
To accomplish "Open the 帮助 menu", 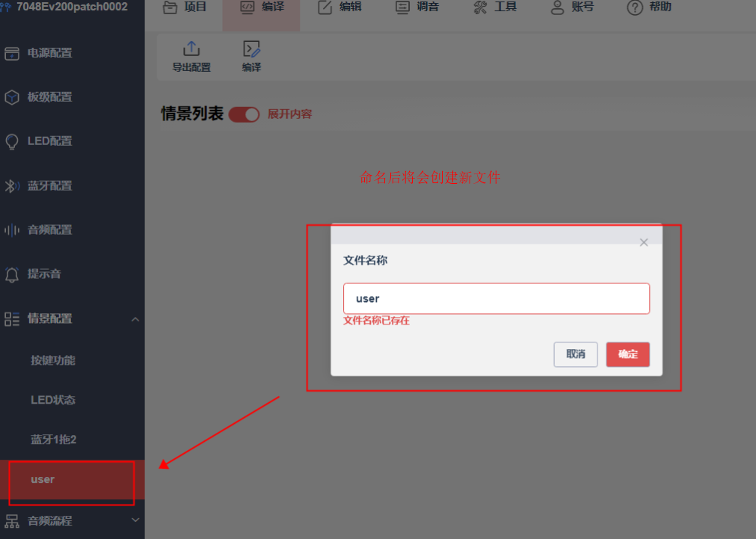I will [x=650, y=7].
